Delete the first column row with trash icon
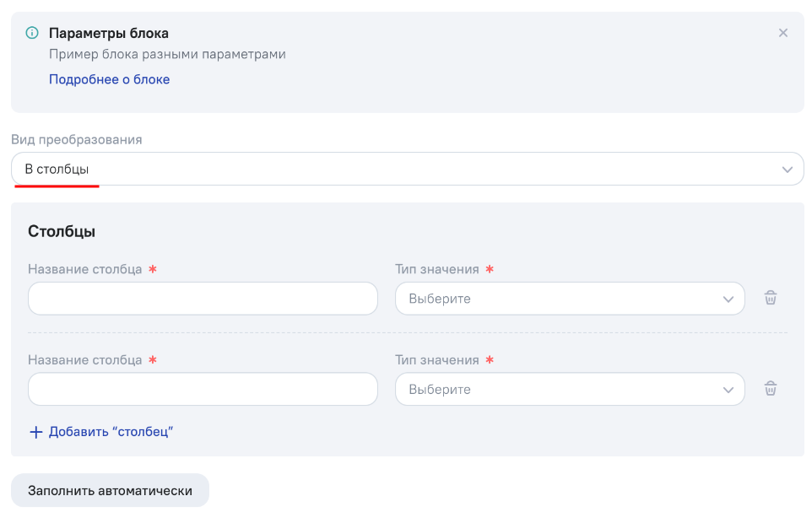Viewport: 812px width, 523px height. (x=771, y=298)
